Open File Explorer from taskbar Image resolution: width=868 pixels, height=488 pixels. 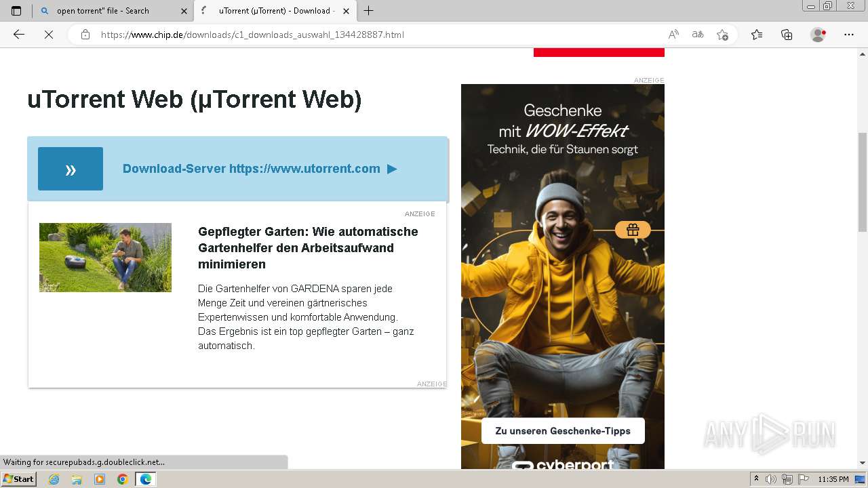(x=77, y=479)
